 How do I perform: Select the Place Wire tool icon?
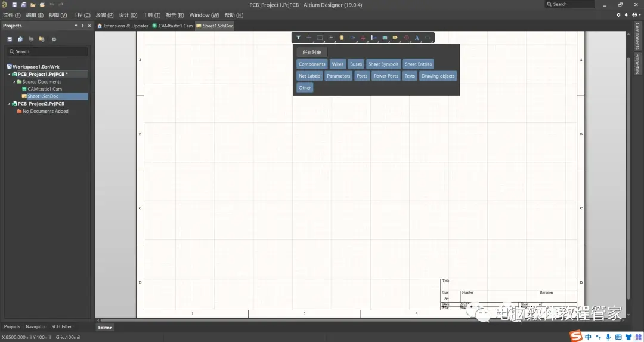click(x=352, y=38)
